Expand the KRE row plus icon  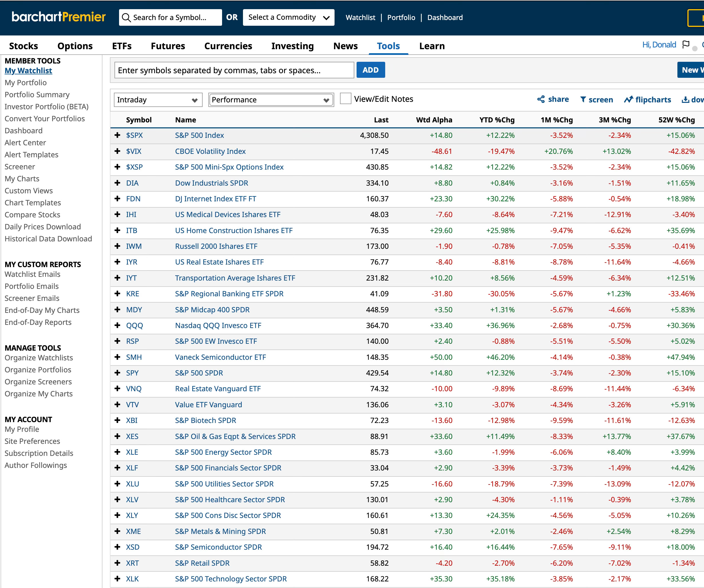(117, 293)
